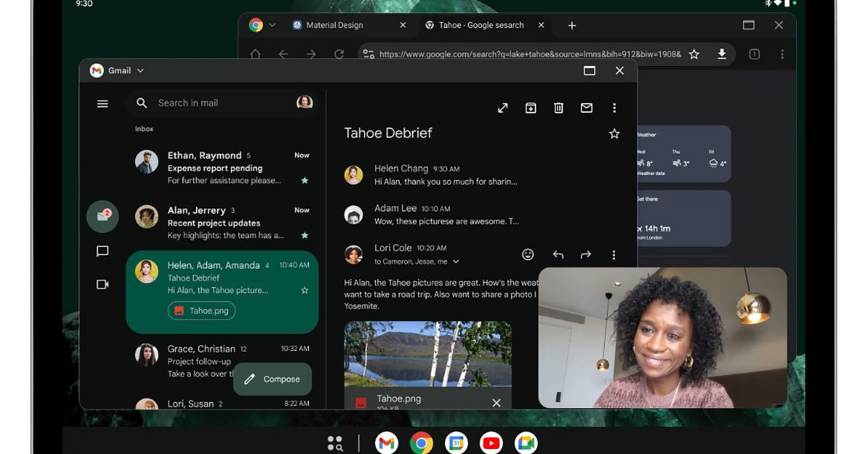868x454 pixels.
Task: Open Chrome window dropdown arrow
Action: pos(273,25)
